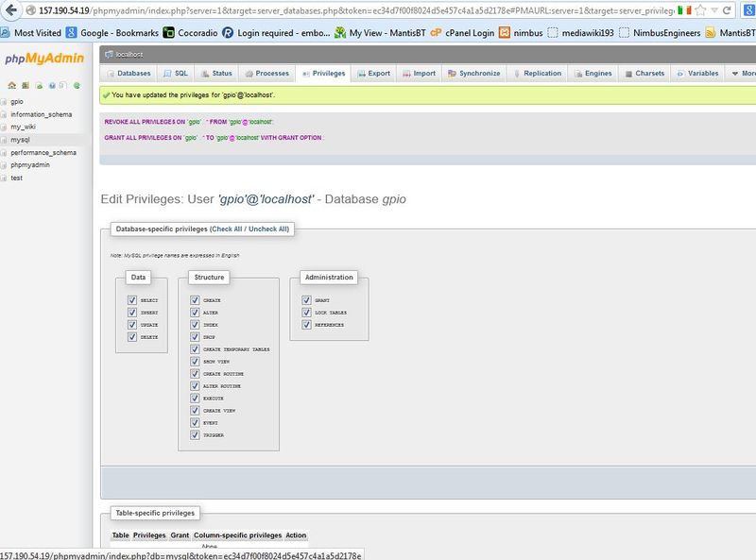Click the localhost breadcrumb link
The width and height of the screenshot is (756, 560).
click(129, 55)
